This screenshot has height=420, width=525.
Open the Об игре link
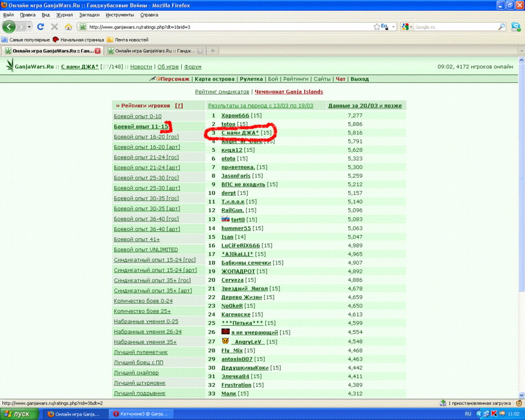(x=168, y=67)
